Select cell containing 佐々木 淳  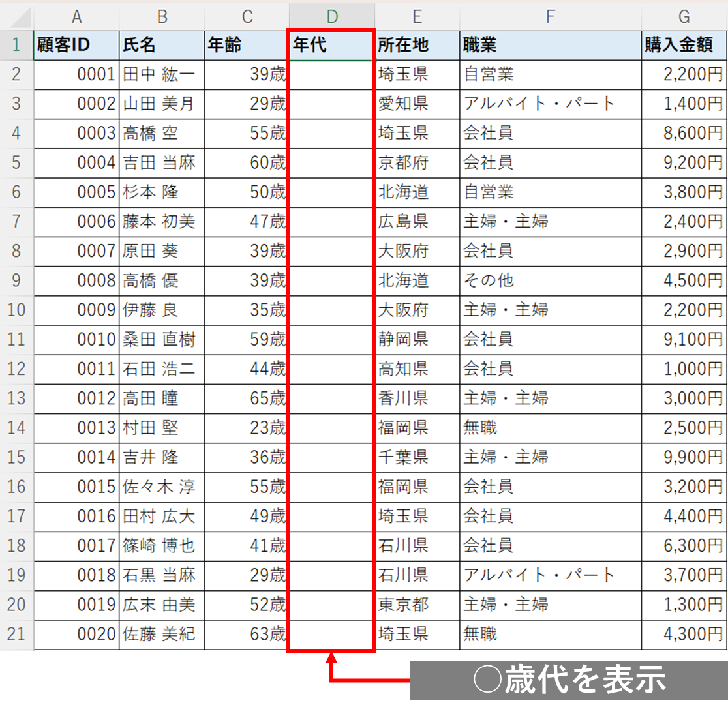(162, 487)
